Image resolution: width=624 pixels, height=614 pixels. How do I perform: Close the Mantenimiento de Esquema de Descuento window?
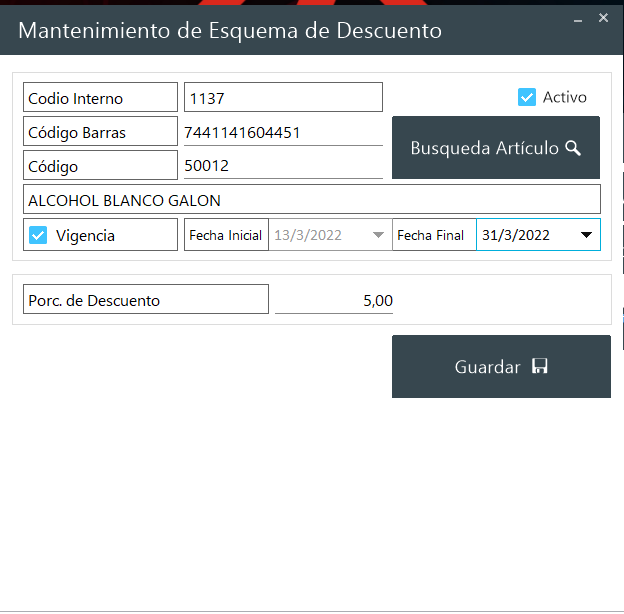tap(603, 18)
